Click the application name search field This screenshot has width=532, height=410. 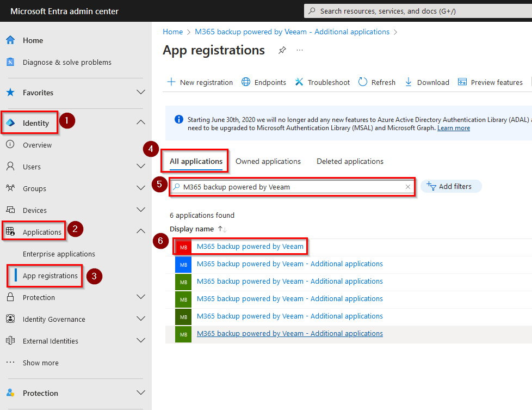point(292,187)
